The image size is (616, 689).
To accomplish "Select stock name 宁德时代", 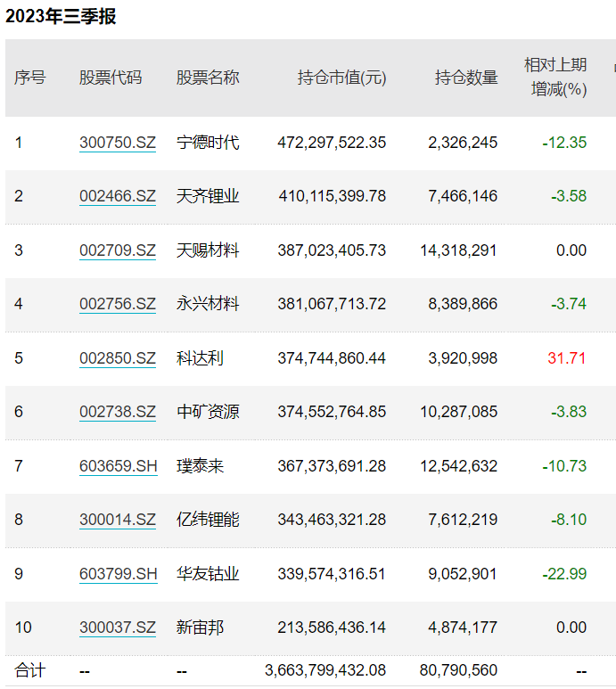I will (208, 143).
